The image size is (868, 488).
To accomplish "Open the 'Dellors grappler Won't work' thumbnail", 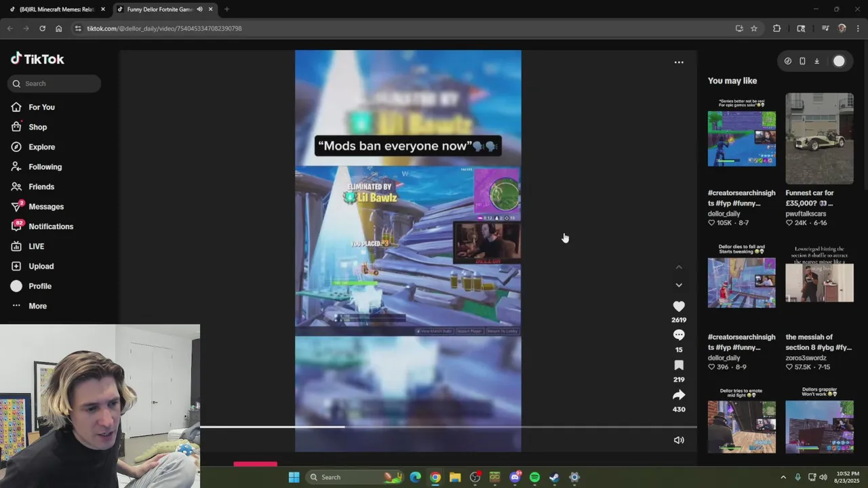I will coord(819,420).
